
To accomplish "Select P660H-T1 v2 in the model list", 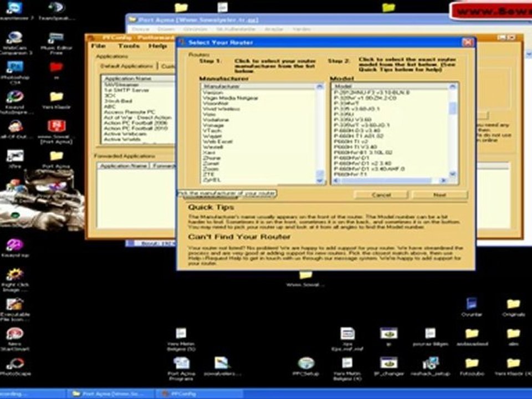I will tap(351, 141).
